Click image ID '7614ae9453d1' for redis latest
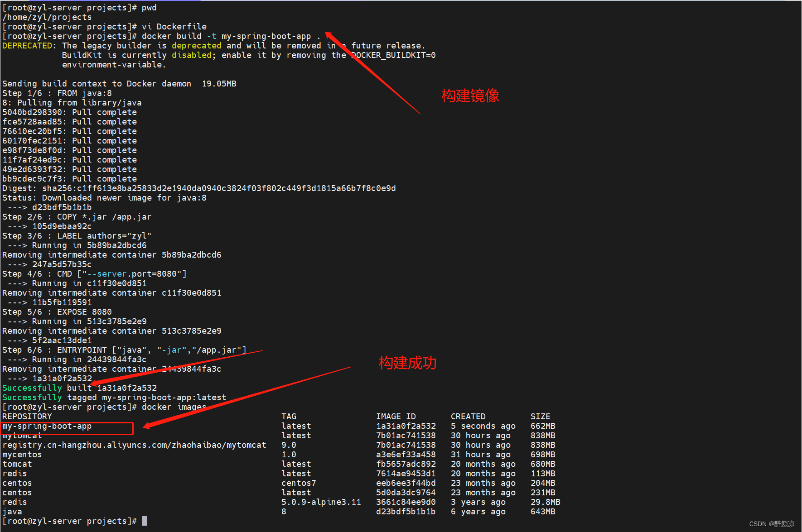Viewport: 802px width, 532px height. [x=406, y=474]
